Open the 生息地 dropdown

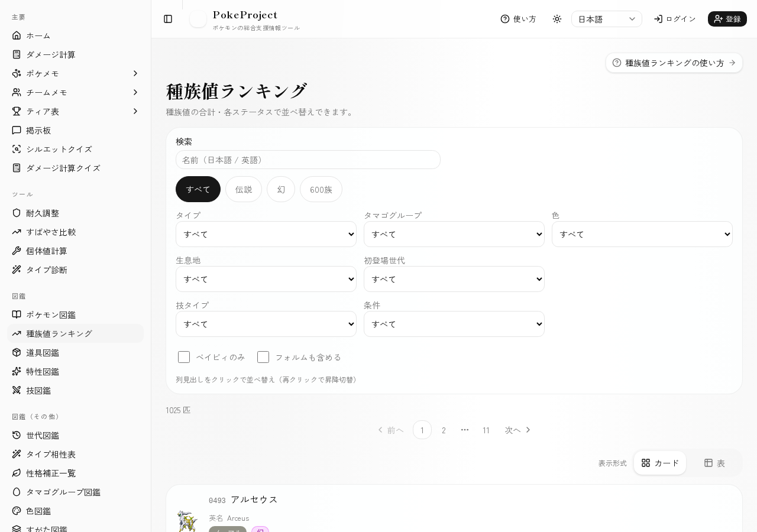[x=266, y=279]
